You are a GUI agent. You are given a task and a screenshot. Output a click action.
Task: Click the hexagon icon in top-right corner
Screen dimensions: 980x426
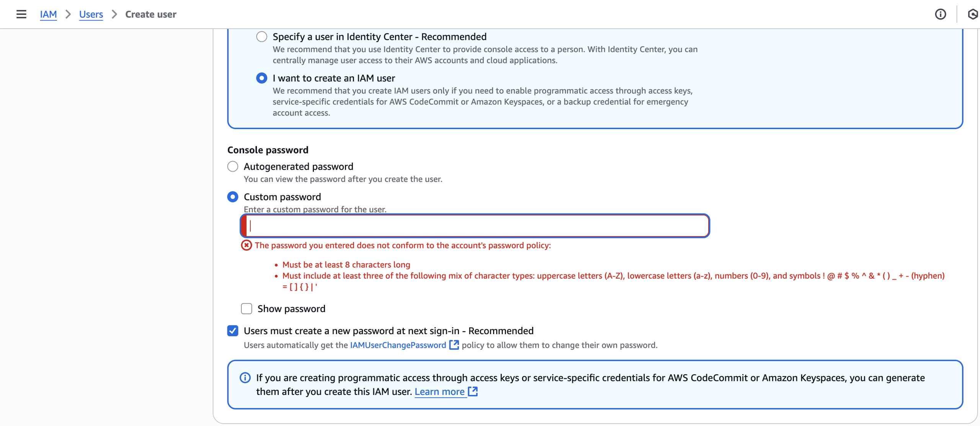point(972,14)
